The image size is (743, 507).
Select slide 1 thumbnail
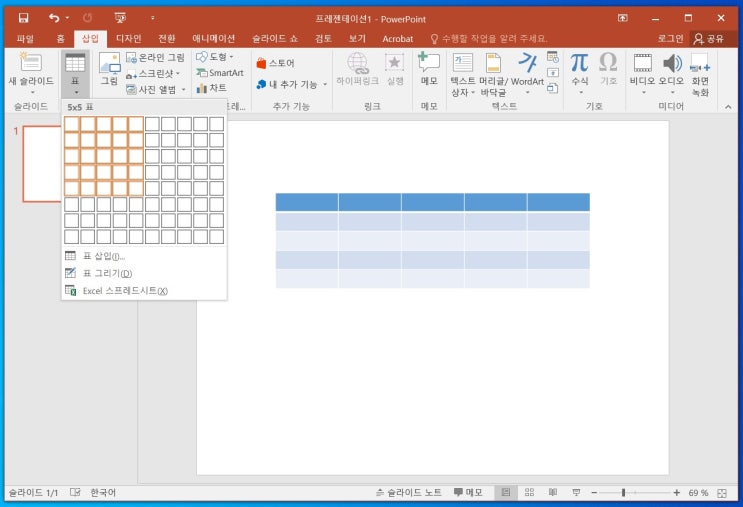42,164
